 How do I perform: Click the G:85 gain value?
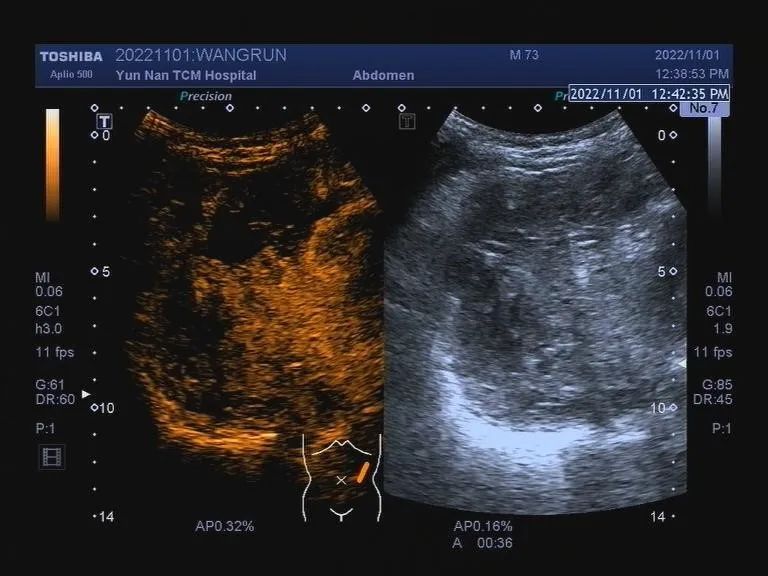pyautogui.click(x=718, y=384)
